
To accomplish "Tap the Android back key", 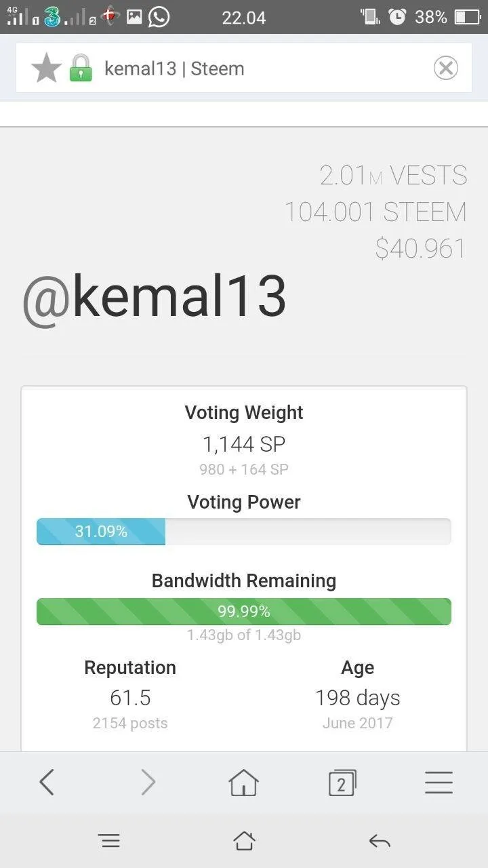I will click(x=380, y=842).
